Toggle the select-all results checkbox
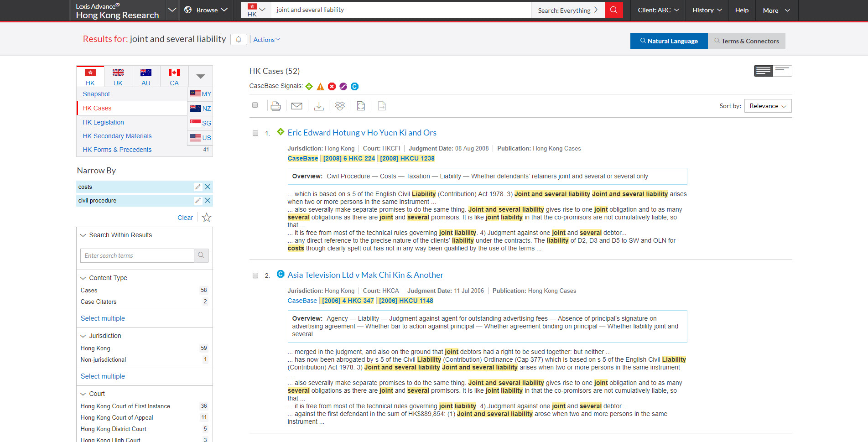The width and height of the screenshot is (868, 442). (x=255, y=105)
